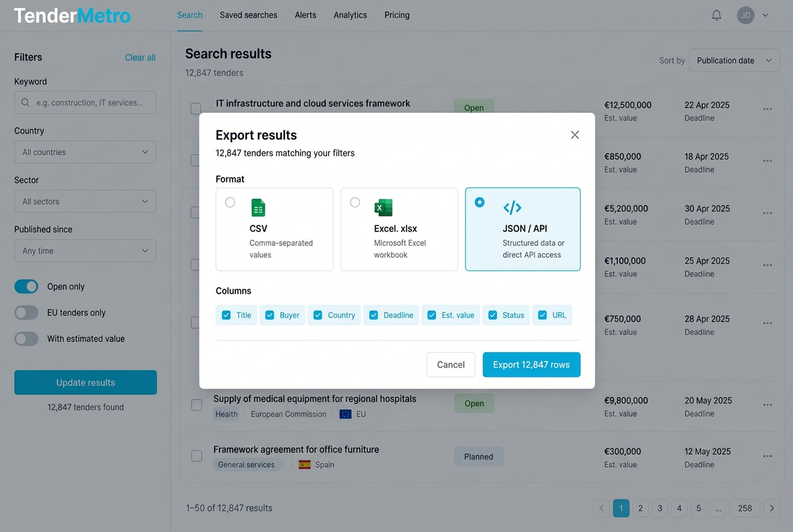Viewport: 793px width, 532px height.
Task: Open the notifications bell
Action: [716, 15]
